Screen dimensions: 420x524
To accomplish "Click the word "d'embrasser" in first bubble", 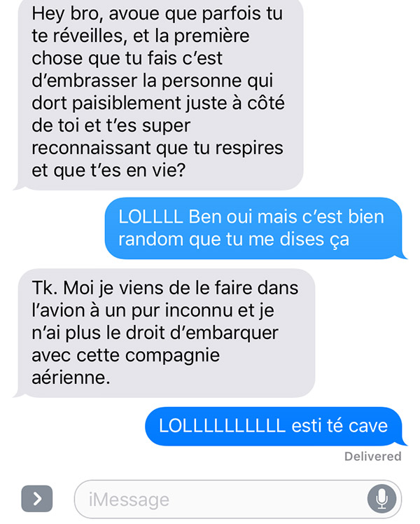I will tap(85, 81).
